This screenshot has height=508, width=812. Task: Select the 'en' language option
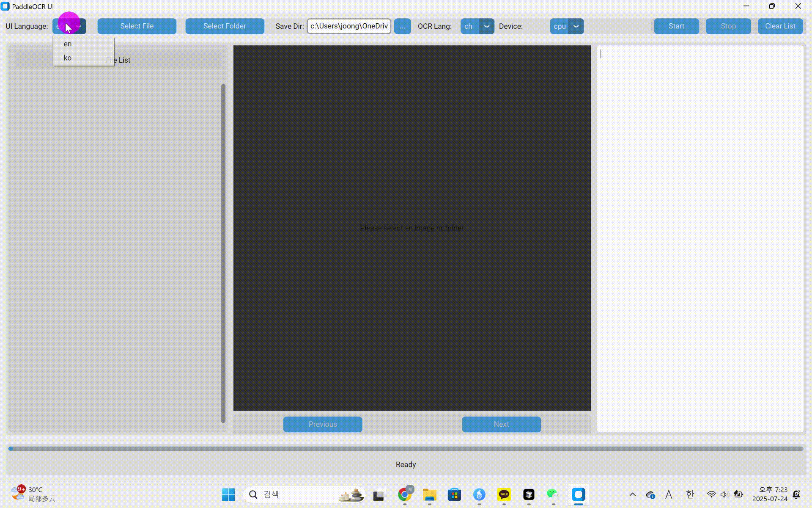(x=68, y=44)
